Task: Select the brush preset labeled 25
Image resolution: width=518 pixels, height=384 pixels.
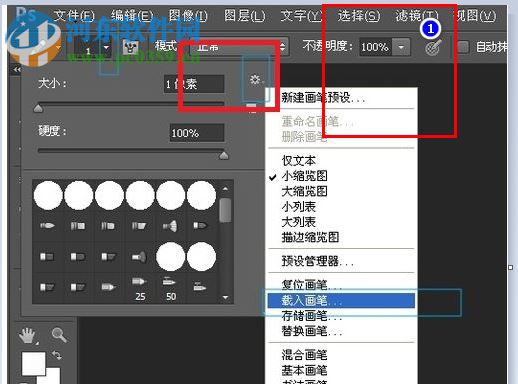Action: (140, 288)
